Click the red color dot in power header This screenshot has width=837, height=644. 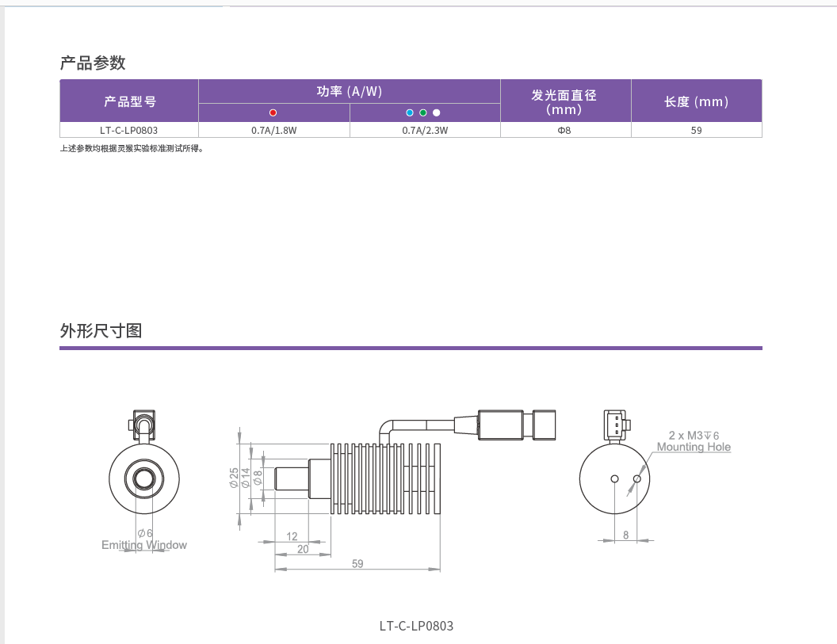(x=273, y=112)
